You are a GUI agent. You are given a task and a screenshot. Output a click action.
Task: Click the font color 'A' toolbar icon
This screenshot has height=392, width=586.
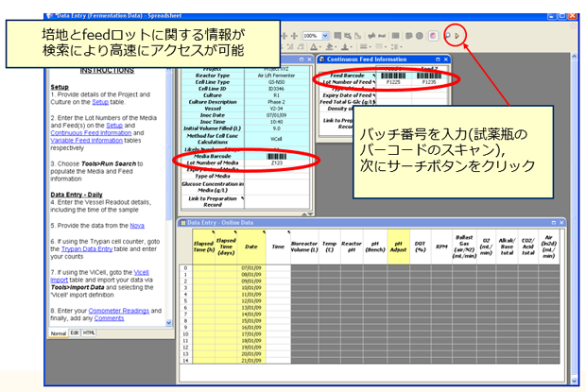point(314,46)
